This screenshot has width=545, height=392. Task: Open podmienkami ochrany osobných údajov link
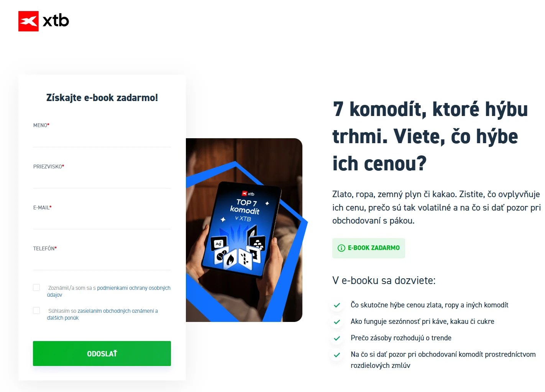[x=109, y=291]
